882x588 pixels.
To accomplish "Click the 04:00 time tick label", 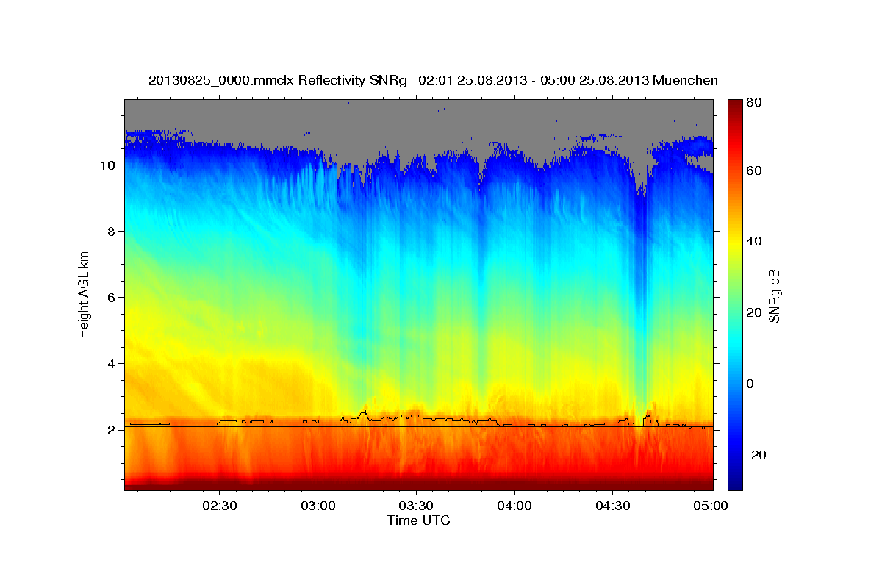I will [514, 506].
